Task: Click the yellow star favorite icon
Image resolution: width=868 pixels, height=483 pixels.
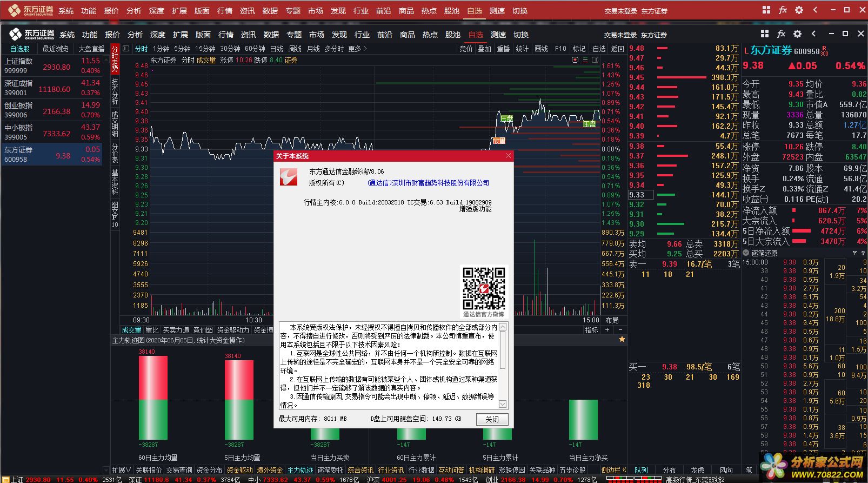Action: 622,340
